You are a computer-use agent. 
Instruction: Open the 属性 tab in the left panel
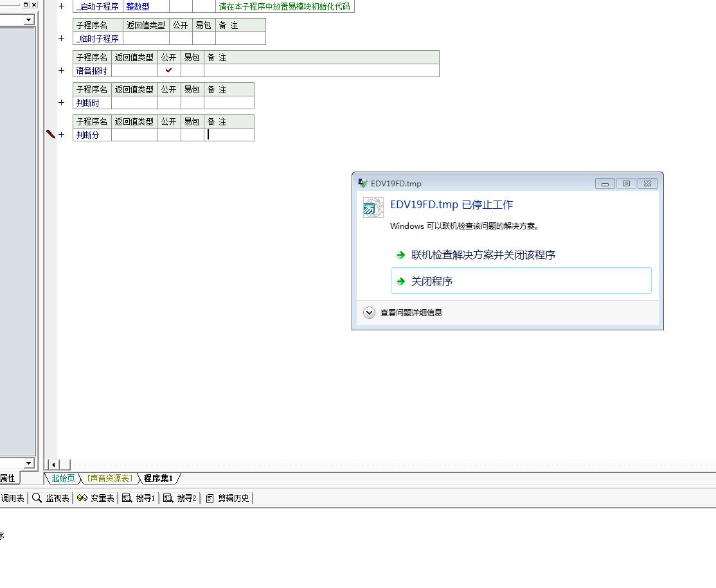pos(8,478)
